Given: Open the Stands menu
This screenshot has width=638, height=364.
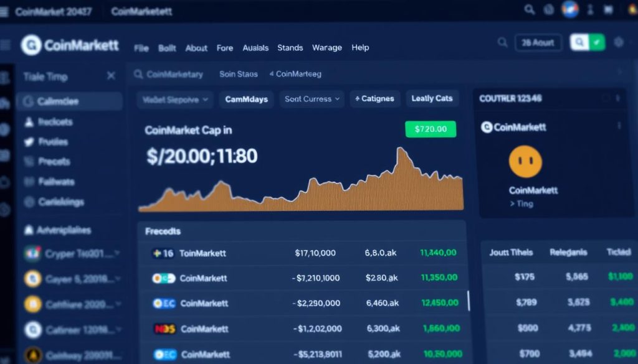Looking at the screenshot, I should coord(290,47).
